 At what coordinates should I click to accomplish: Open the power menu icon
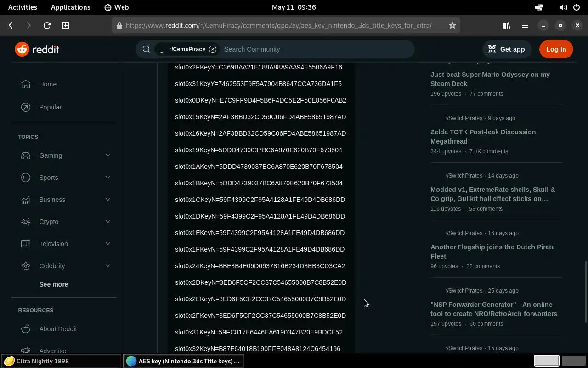point(577,7)
